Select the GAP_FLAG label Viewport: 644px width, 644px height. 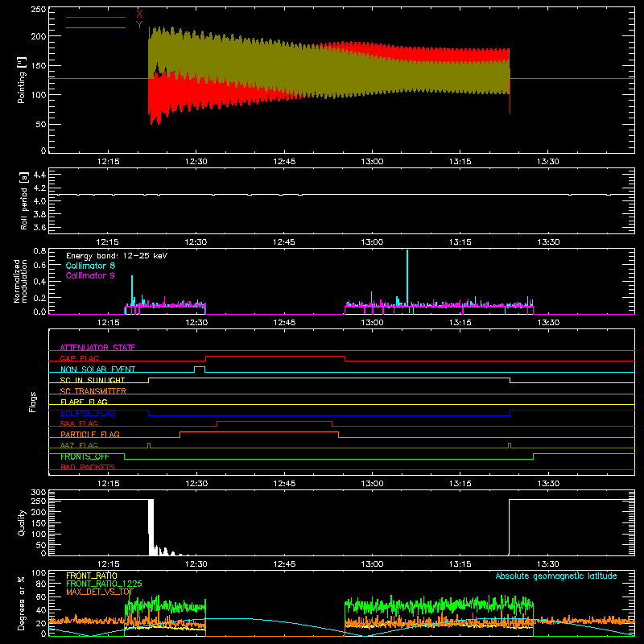point(79,358)
